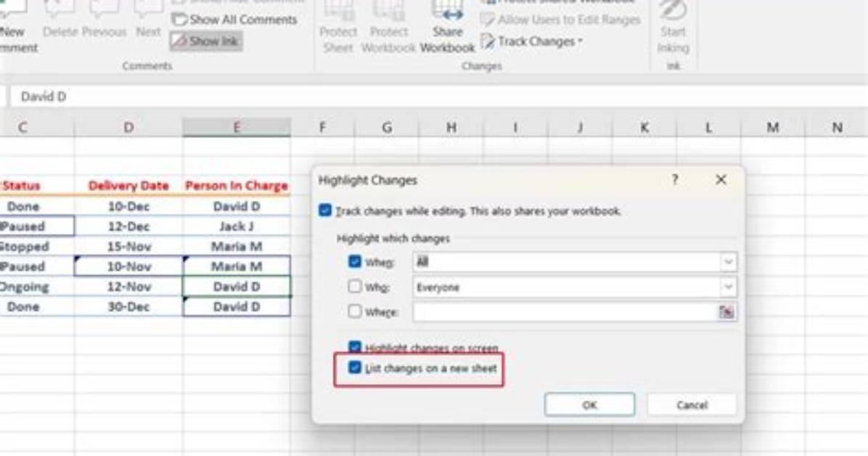Select the Jack J cell

click(x=237, y=226)
